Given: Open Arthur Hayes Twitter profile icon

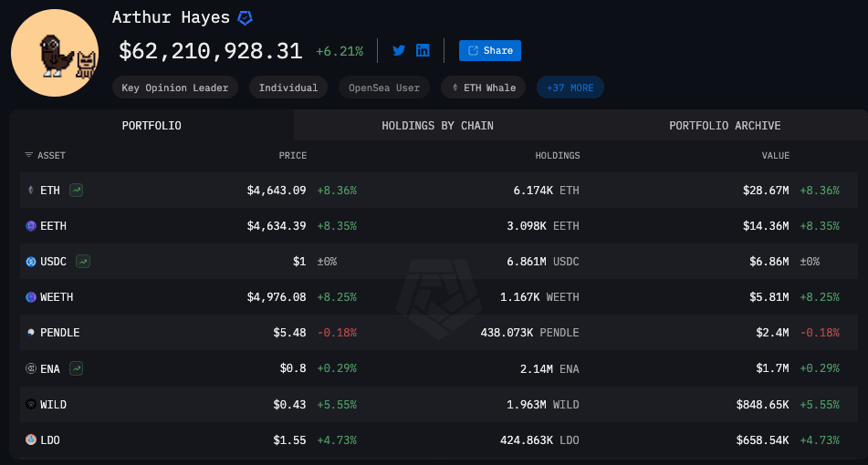Looking at the screenshot, I should click(x=399, y=50).
